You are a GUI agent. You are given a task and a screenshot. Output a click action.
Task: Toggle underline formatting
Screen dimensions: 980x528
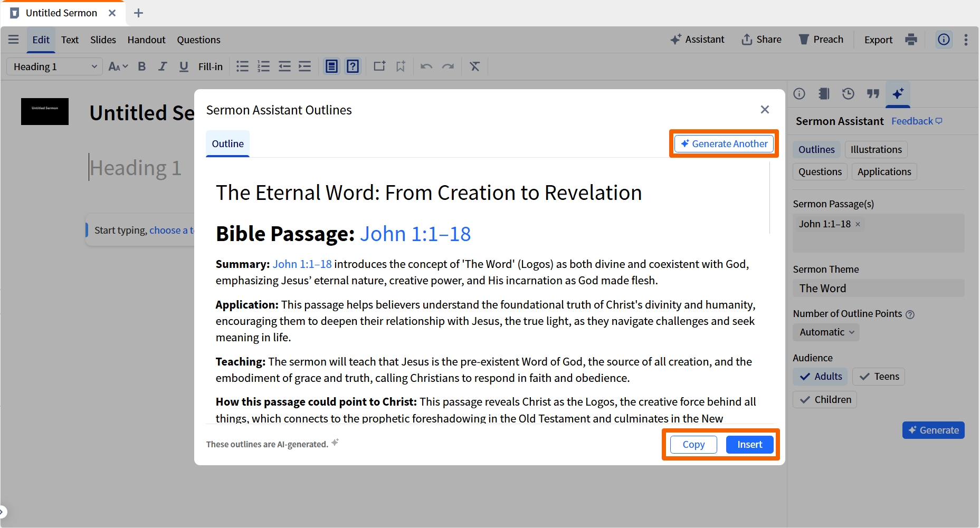[184, 66]
